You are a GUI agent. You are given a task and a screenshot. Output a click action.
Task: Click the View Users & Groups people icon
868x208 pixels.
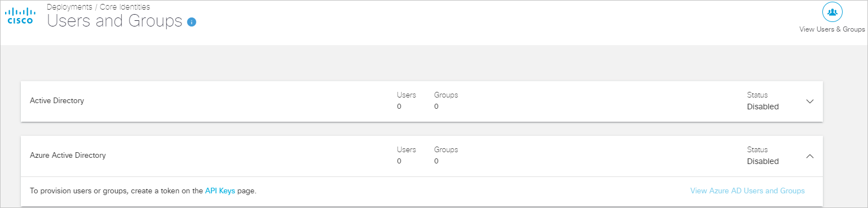832,12
